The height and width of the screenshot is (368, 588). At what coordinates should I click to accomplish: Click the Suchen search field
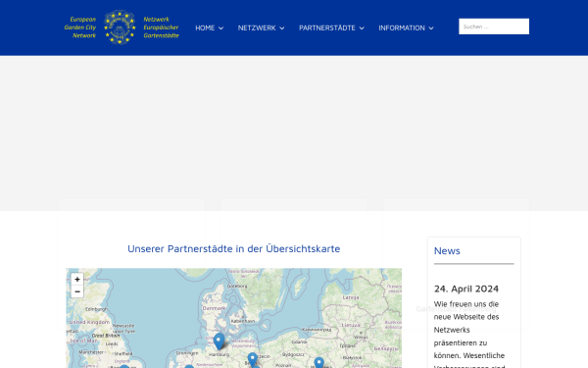pyautogui.click(x=494, y=26)
